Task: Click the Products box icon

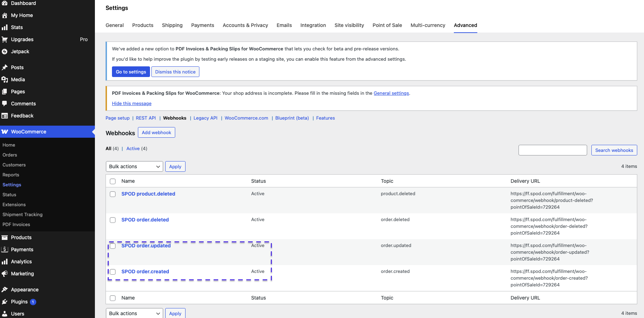Action: pos(5,237)
